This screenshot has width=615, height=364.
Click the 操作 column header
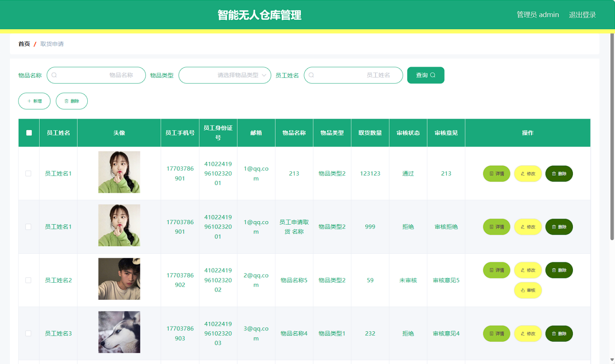point(528,133)
